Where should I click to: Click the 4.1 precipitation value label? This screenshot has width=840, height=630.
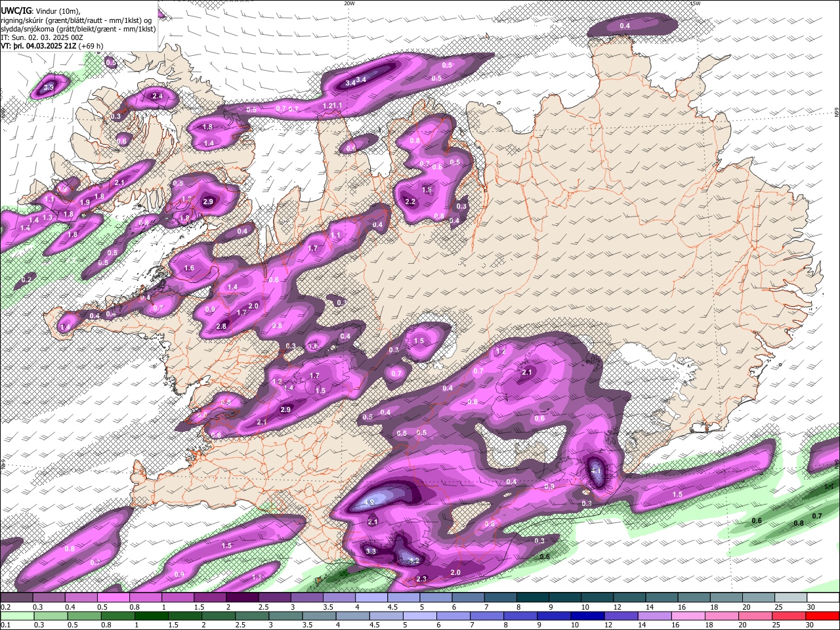pyautogui.click(x=596, y=471)
